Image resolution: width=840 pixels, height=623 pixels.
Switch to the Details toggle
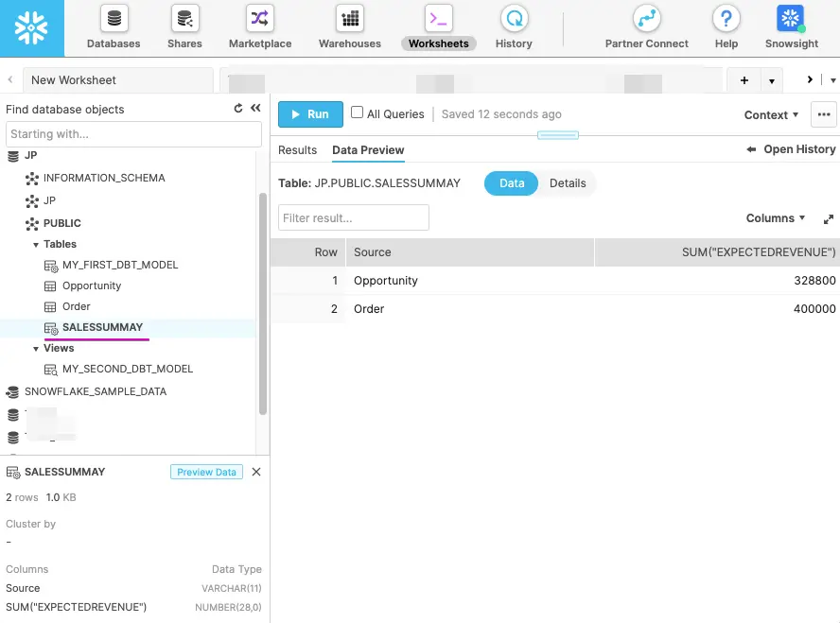point(568,183)
